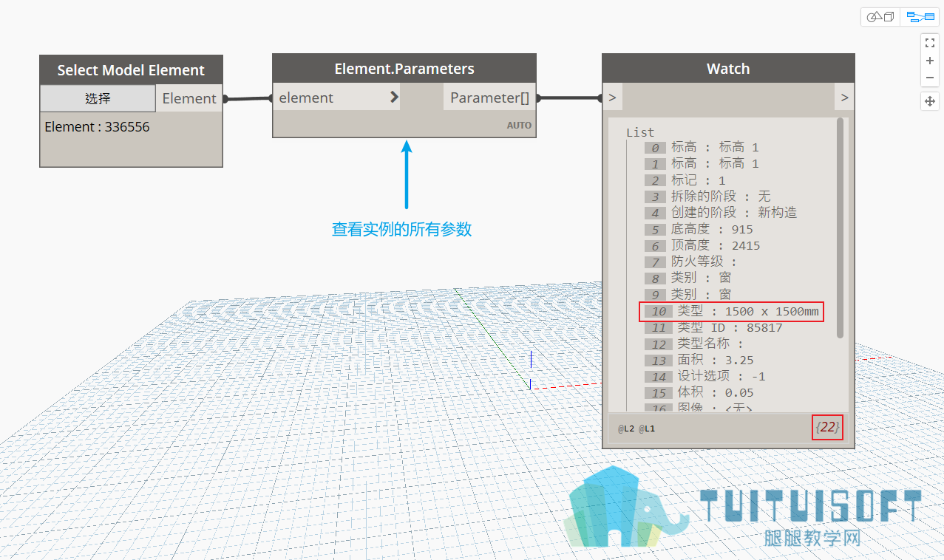Viewport: 944px width, 560px height.
Task: Click the Watch node input port
Action: click(613, 98)
